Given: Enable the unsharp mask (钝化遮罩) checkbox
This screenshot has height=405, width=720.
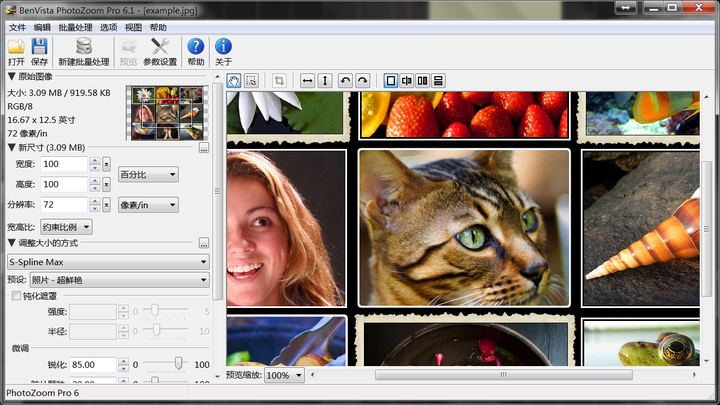Looking at the screenshot, I should point(16,296).
